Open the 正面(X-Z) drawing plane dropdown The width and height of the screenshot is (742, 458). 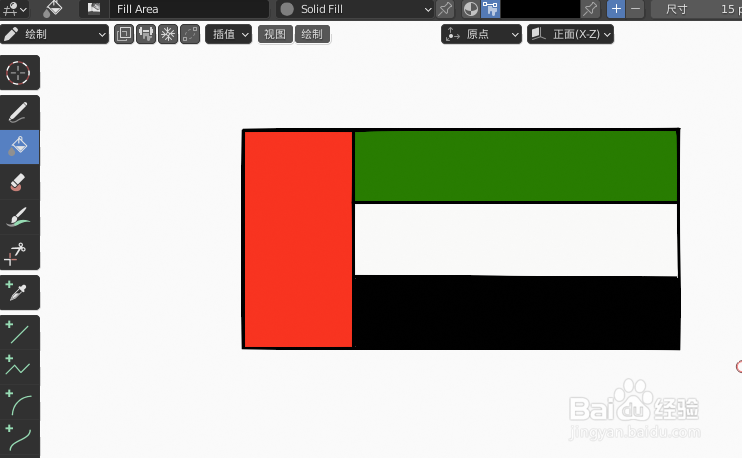tap(570, 34)
